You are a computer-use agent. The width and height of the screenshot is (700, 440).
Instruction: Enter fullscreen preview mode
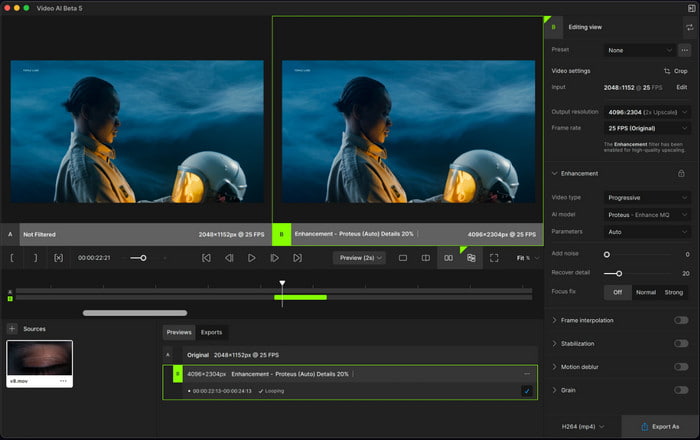pos(494,258)
